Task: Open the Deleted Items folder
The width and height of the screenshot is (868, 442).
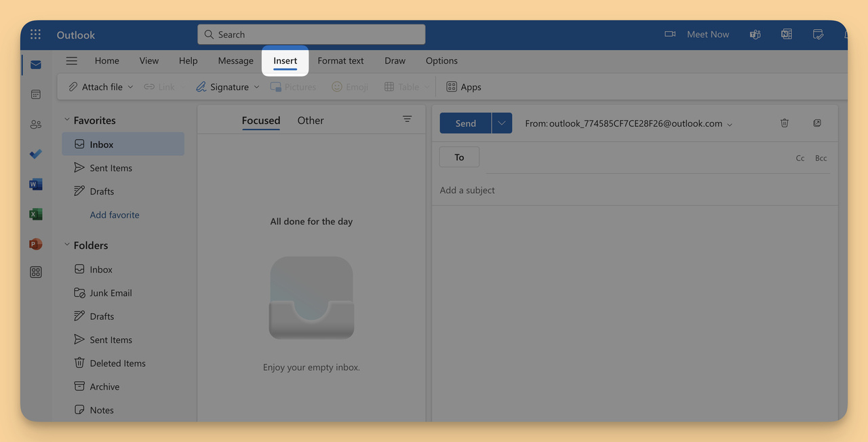Action: (123, 363)
